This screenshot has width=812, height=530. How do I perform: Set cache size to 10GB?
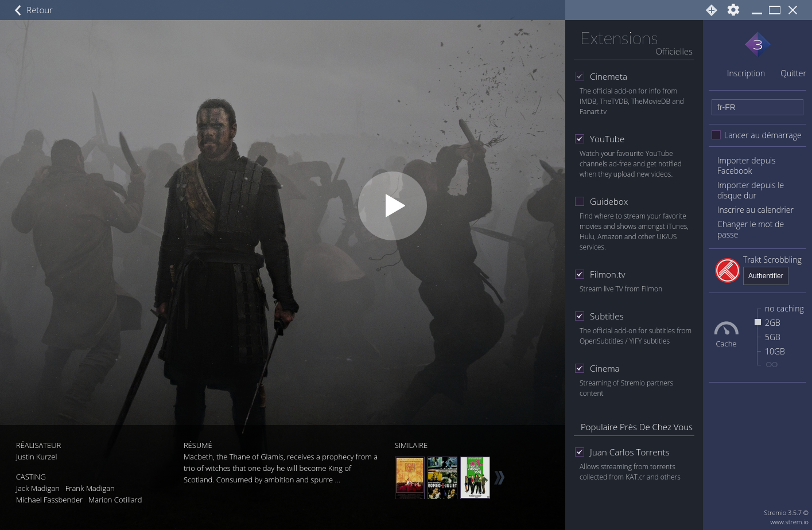click(x=775, y=352)
